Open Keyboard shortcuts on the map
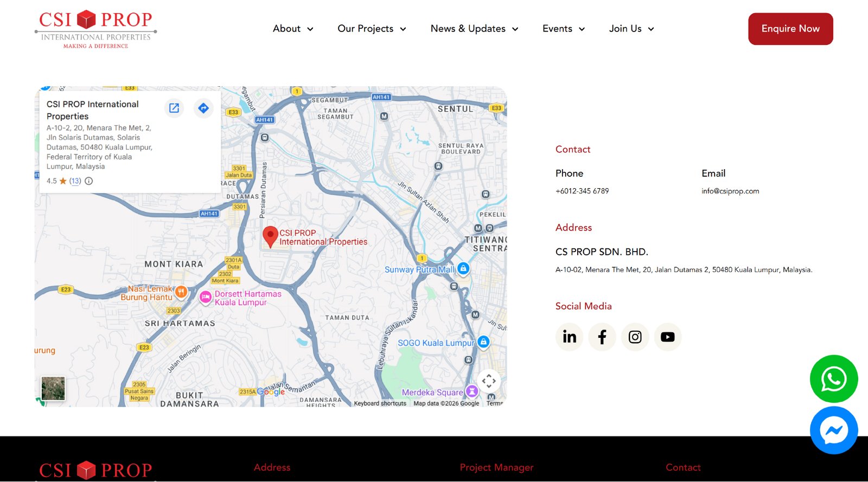Screen dimensions: 868x482 coord(380,403)
